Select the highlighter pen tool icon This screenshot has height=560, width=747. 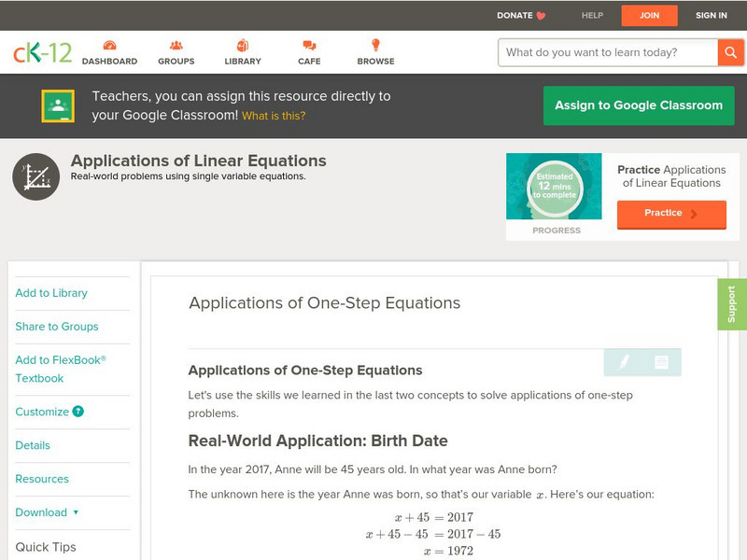tap(624, 362)
